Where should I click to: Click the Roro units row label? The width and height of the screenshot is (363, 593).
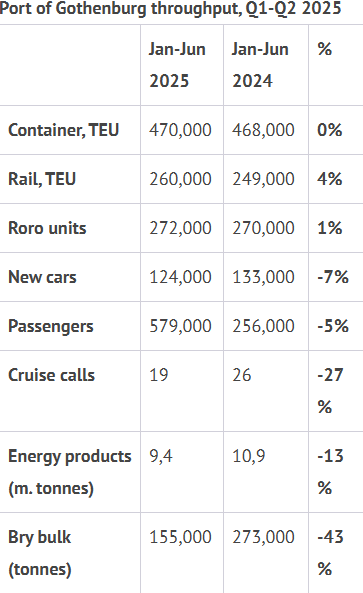47,228
